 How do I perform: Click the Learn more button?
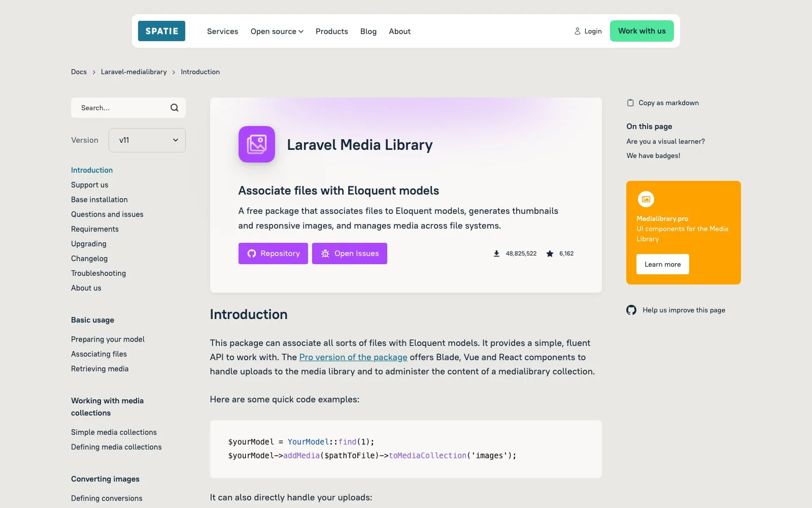coord(663,264)
